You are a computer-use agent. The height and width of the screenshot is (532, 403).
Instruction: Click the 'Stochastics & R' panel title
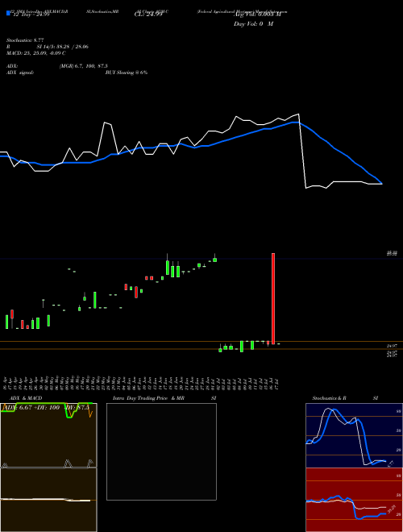329,398
